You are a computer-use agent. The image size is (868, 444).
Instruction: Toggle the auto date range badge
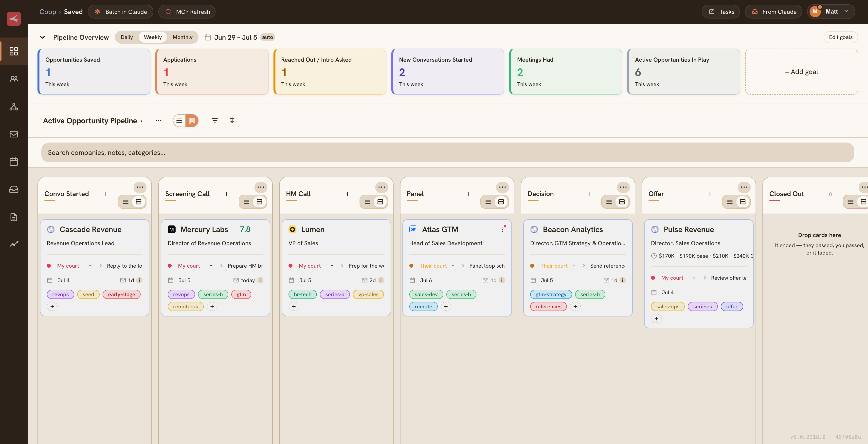(x=268, y=37)
